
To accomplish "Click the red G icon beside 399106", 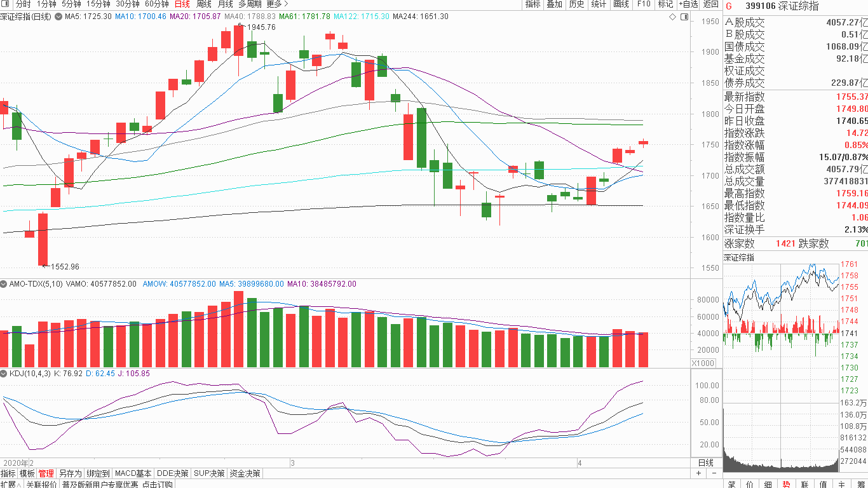I will coord(729,6).
